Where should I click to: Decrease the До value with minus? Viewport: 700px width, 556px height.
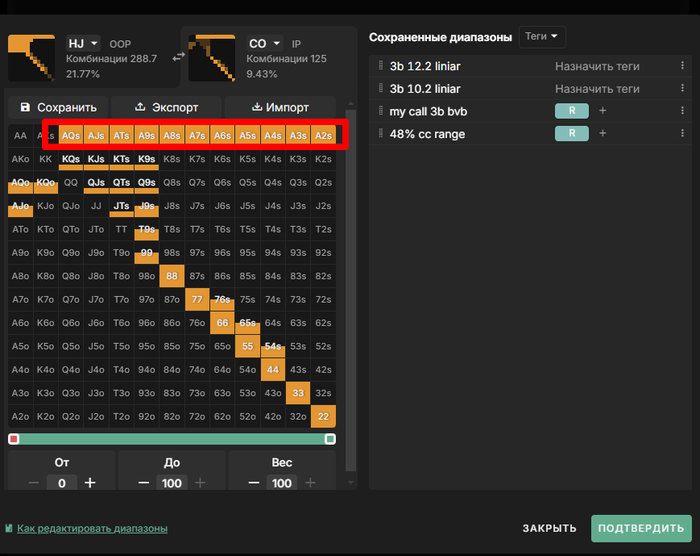[x=143, y=483]
